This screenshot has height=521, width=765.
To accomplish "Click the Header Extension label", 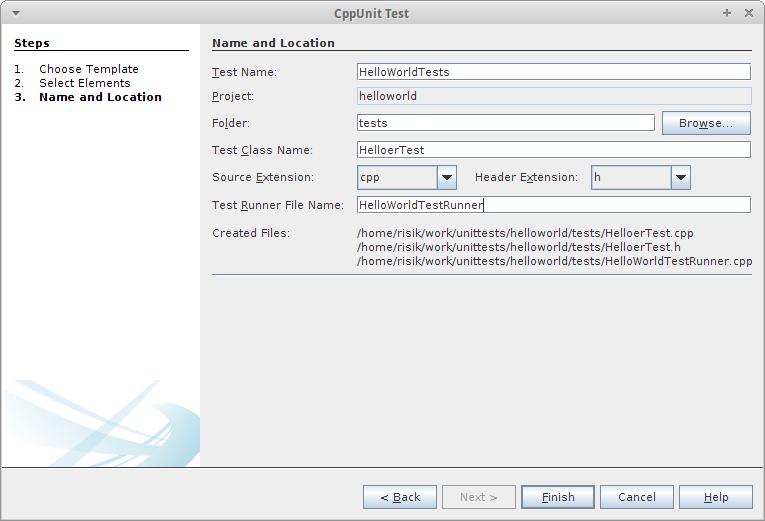I will (x=526, y=177).
